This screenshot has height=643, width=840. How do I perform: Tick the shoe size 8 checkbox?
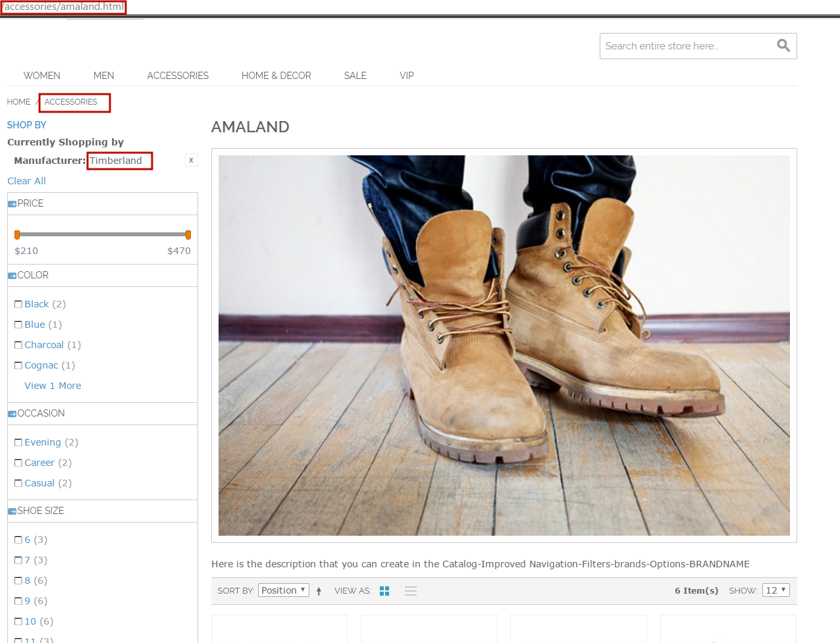click(x=18, y=580)
